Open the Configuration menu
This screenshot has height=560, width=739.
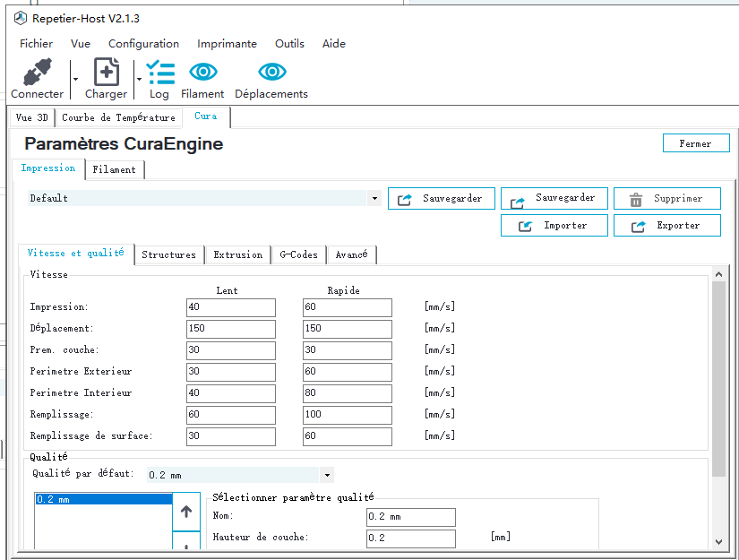[x=143, y=44]
